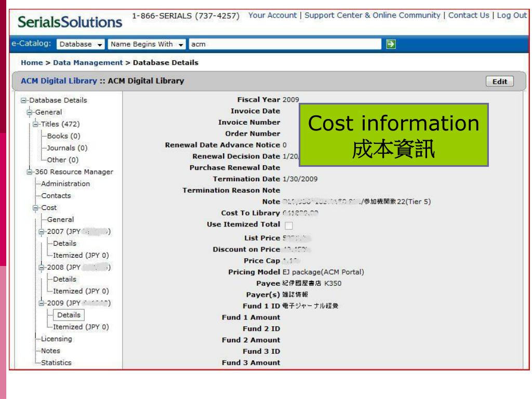This screenshot has height=399, width=532.
Task: Open the Name Begins With dropdown
Action: click(147, 44)
